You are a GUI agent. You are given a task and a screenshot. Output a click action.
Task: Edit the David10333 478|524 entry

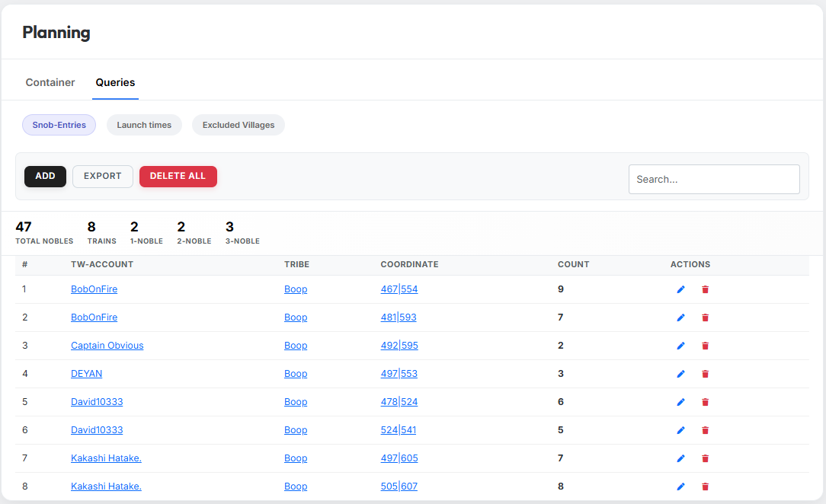[x=680, y=402]
